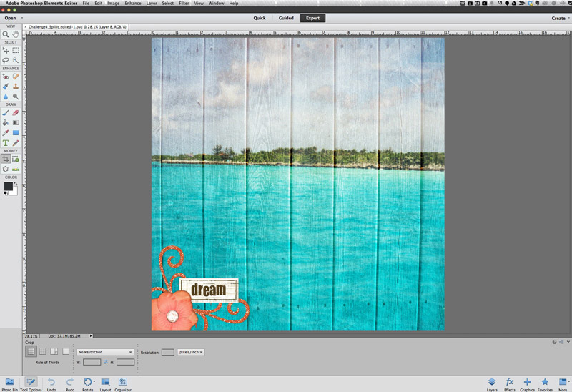
Task: Select the Type text tool
Action: (x=6, y=142)
